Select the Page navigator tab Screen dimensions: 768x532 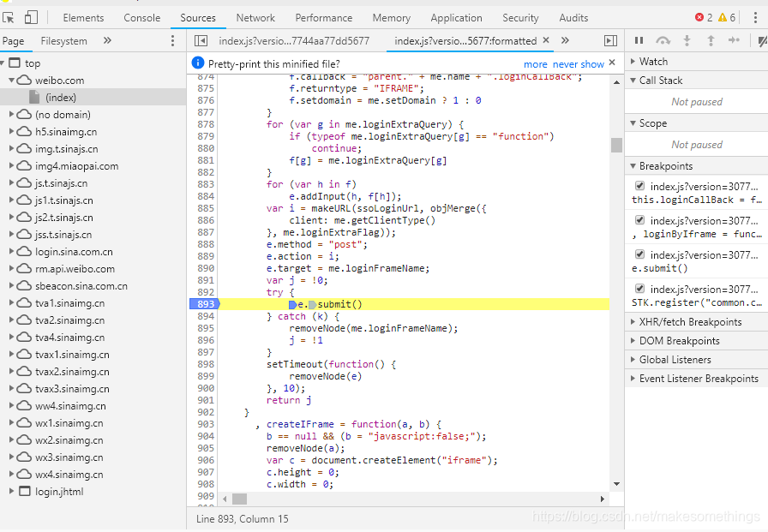13,41
